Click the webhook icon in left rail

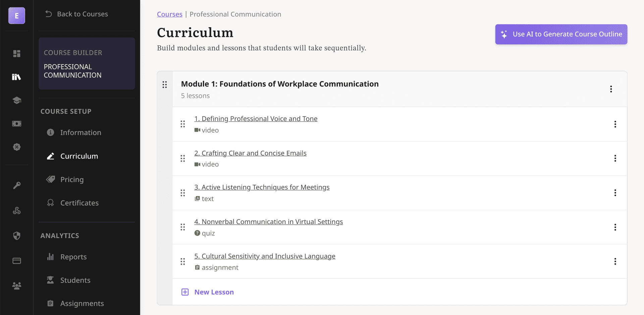point(17,211)
